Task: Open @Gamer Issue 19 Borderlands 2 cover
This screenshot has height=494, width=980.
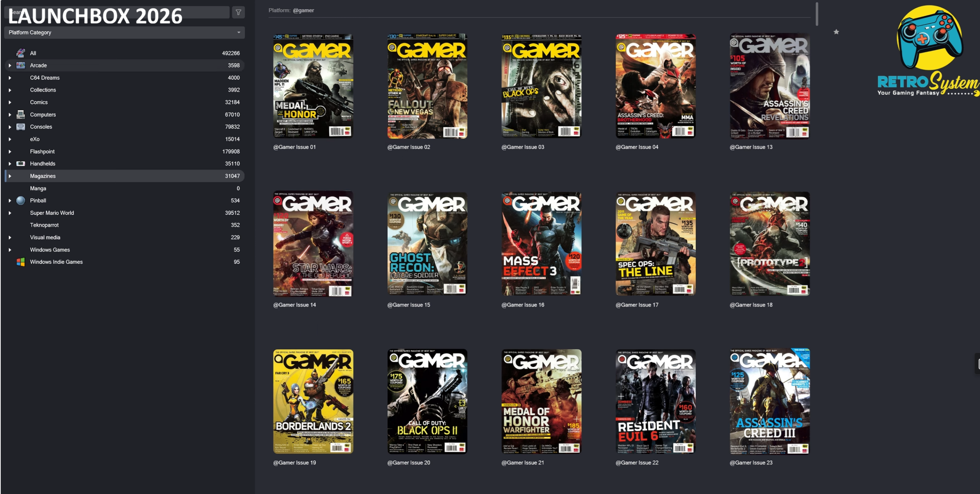Action: (313, 401)
